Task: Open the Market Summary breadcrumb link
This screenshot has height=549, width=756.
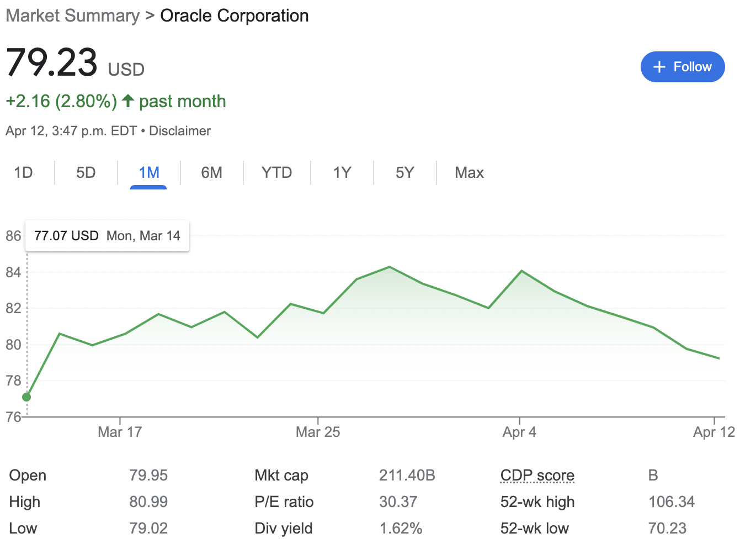Action: (73, 15)
